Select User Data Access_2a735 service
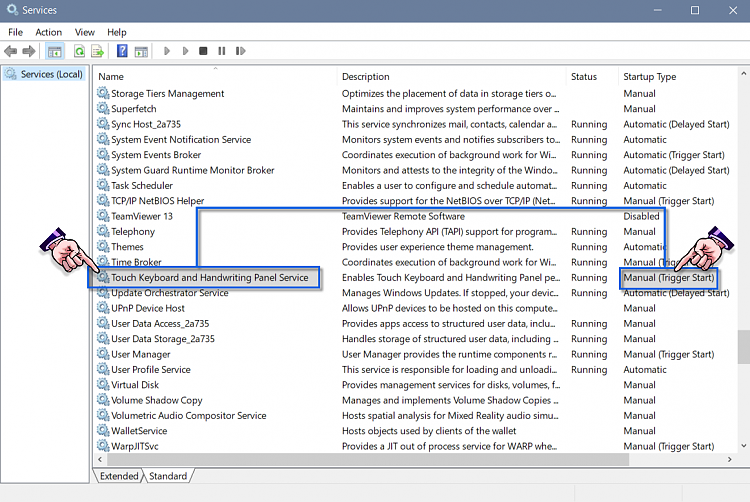The width and height of the screenshot is (750, 502). coord(160,324)
